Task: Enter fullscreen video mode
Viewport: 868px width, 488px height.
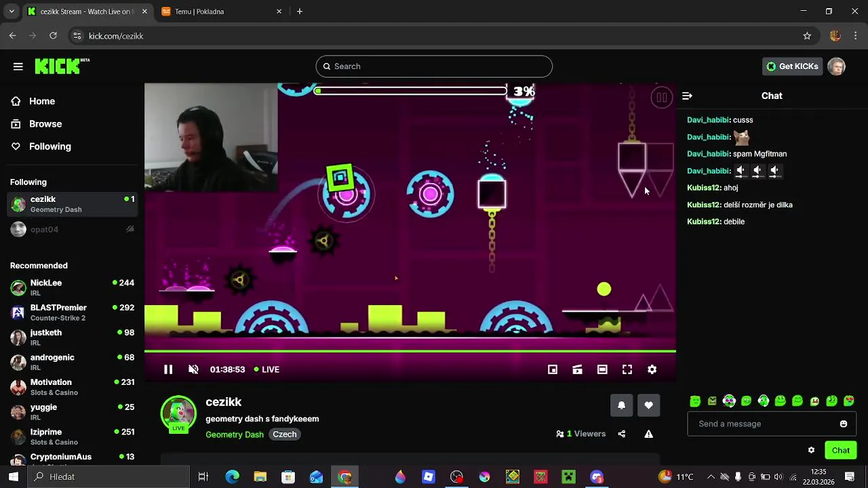Action: [627, 369]
